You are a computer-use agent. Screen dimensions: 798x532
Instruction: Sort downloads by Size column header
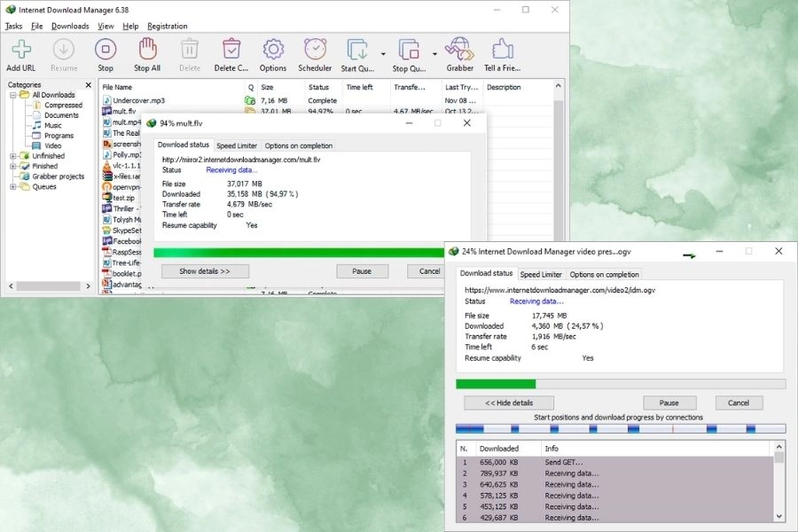pos(281,87)
